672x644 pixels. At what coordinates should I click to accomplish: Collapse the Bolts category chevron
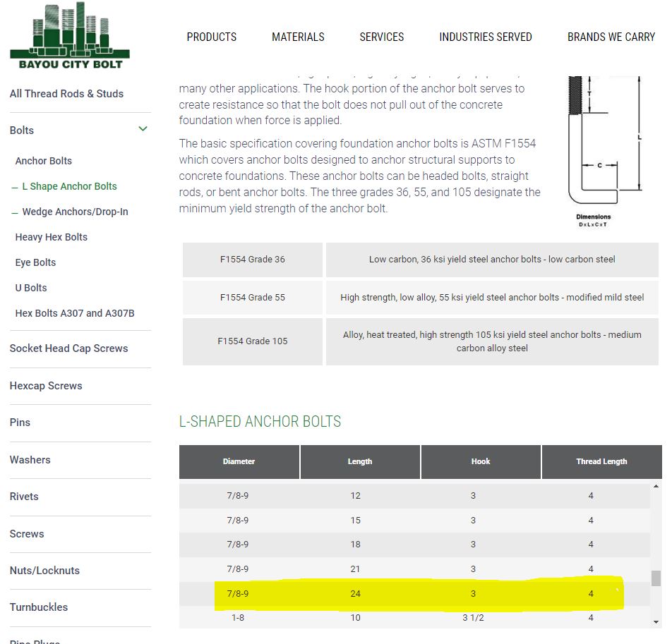(143, 129)
